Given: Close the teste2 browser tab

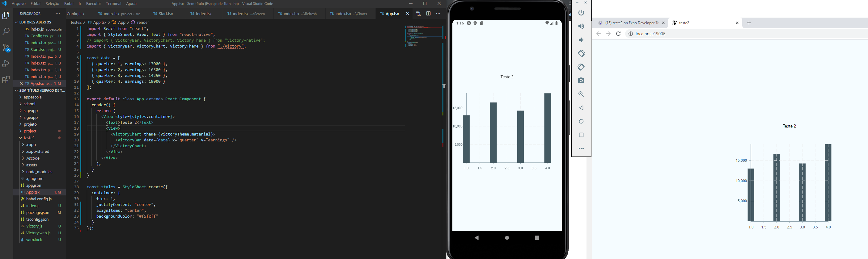Looking at the screenshot, I should click(737, 23).
